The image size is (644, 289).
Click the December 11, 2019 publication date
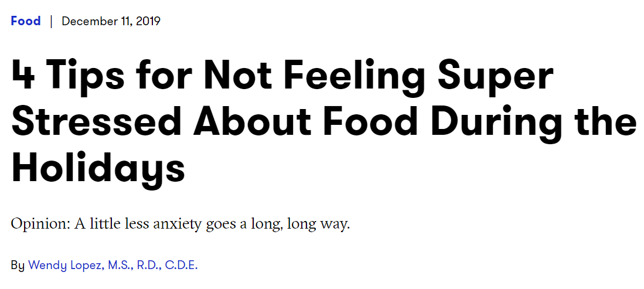pos(111,21)
